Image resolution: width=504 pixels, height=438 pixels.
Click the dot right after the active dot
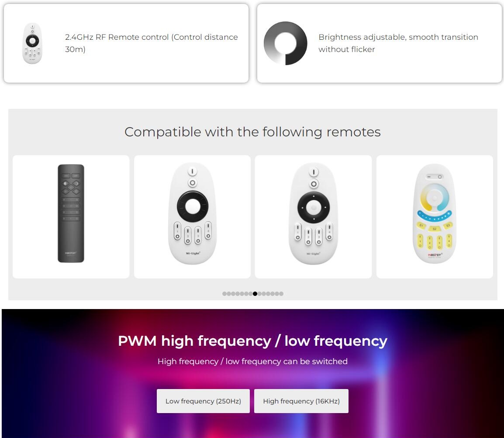259,293
